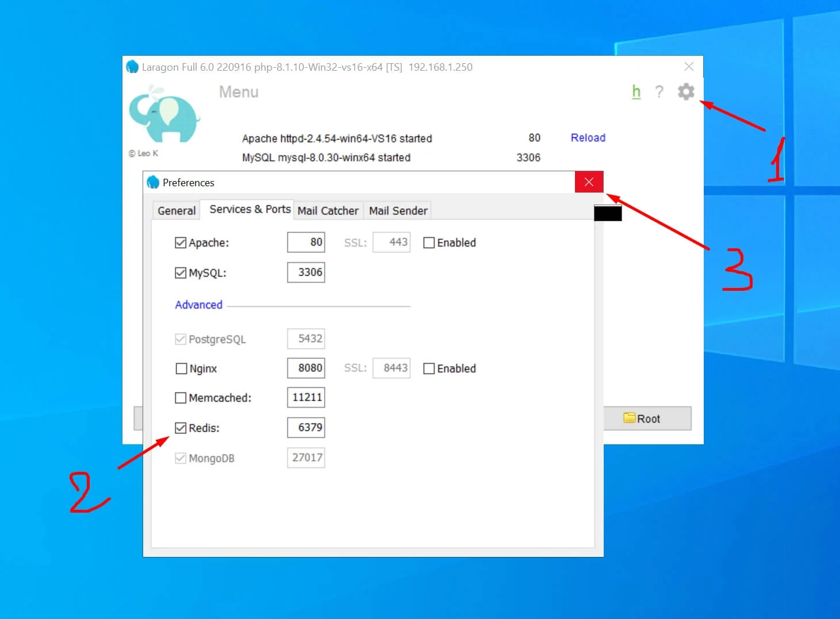Toggle the MySQL checkbox
The height and width of the screenshot is (619, 840).
tap(181, 272)
